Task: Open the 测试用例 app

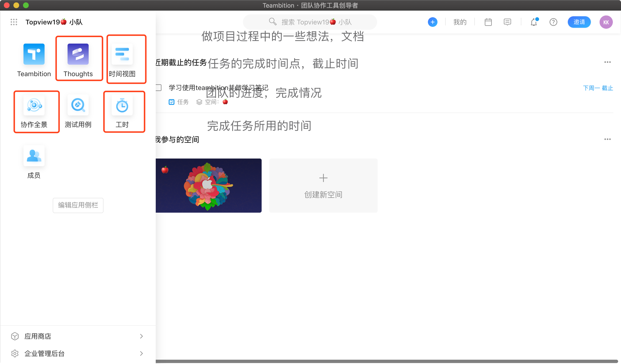Action: (x=78, y=105)
